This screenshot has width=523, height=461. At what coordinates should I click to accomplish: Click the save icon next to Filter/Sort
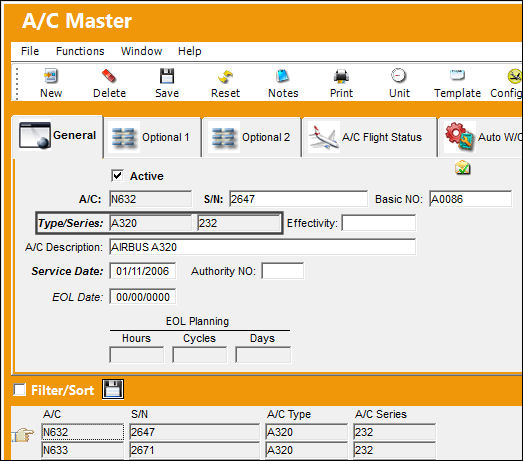pyautogui.click(x=113, y=389)
